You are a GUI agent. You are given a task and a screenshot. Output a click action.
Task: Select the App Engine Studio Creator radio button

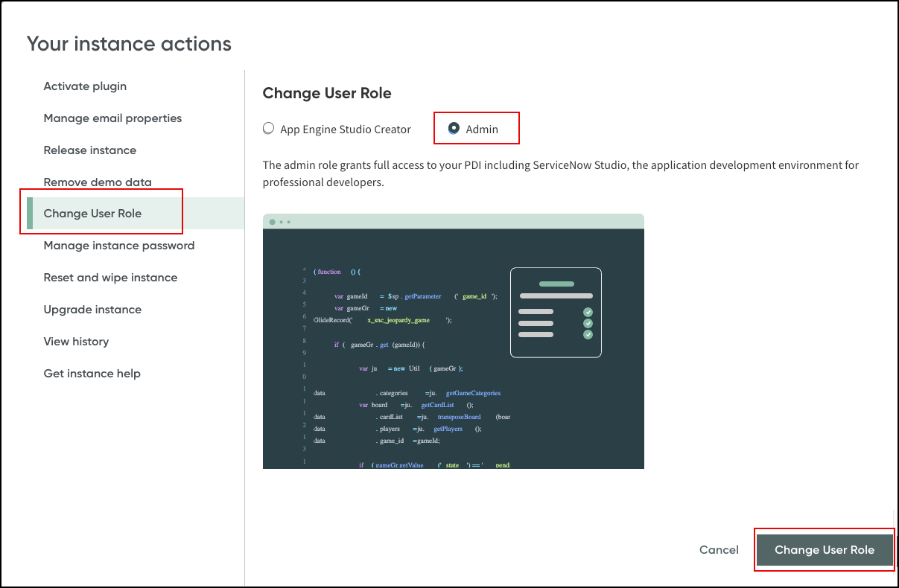coord(269,129)
